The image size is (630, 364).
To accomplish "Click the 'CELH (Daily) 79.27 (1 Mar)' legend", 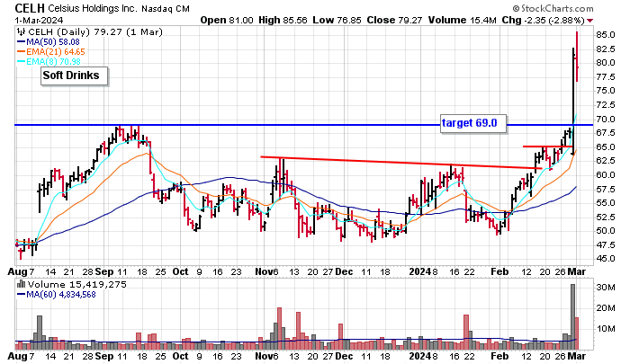I will (94, 31).
